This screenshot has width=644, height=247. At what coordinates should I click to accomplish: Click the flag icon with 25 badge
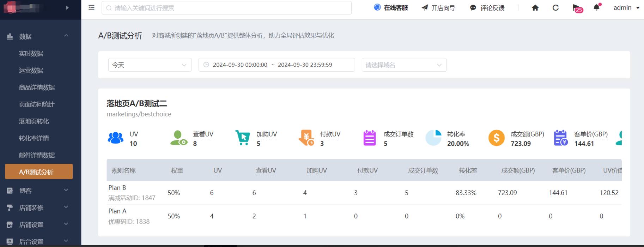point(576,8)
